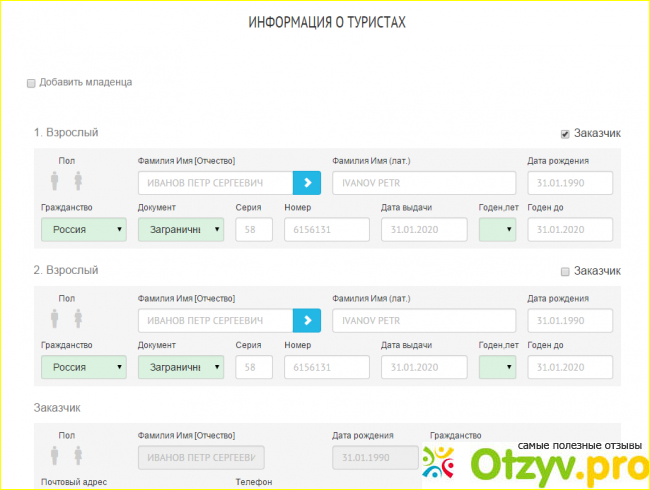This screenshot has height=490, width=650.
Task: Click blue arrow button beside first adult's name
Action: [307, 182]
